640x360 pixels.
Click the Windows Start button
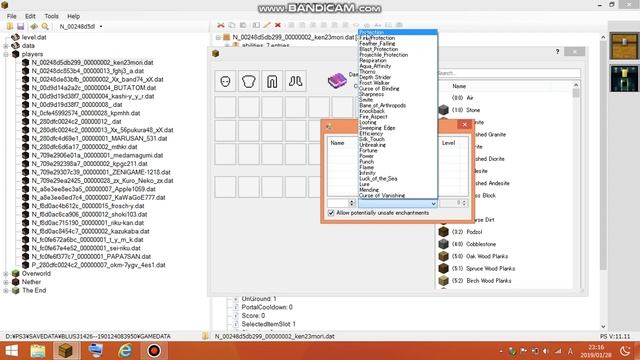coord(11,351)
